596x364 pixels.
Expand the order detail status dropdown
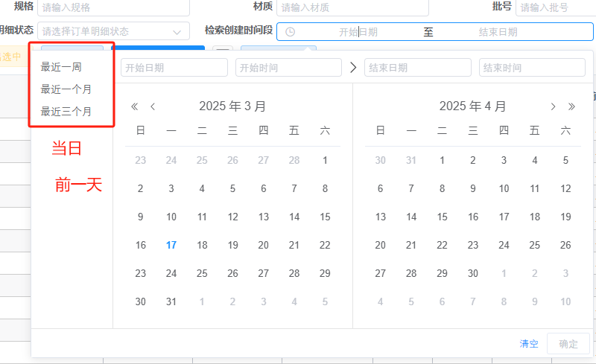tap(114, 31)
